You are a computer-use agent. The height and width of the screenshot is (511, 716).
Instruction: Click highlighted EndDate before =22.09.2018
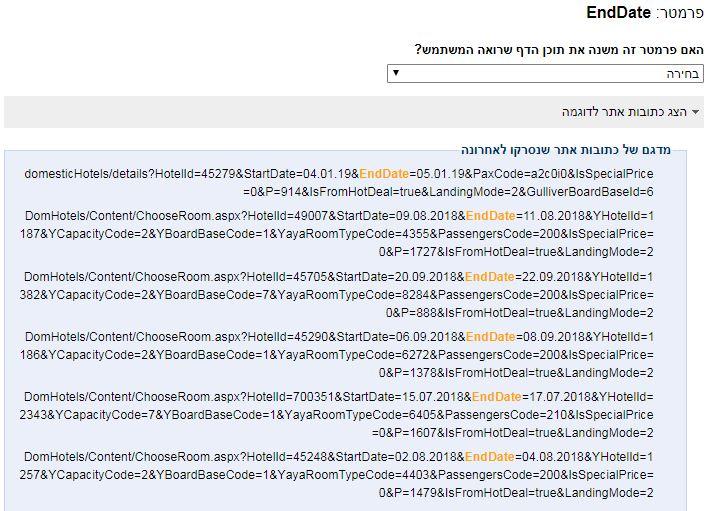[x=490, y=277]
